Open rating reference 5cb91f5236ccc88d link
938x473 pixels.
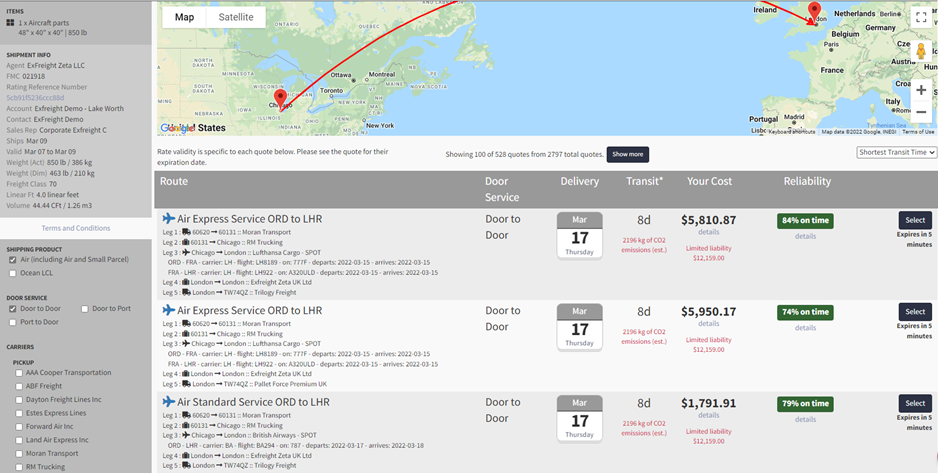tap(35, 97)
